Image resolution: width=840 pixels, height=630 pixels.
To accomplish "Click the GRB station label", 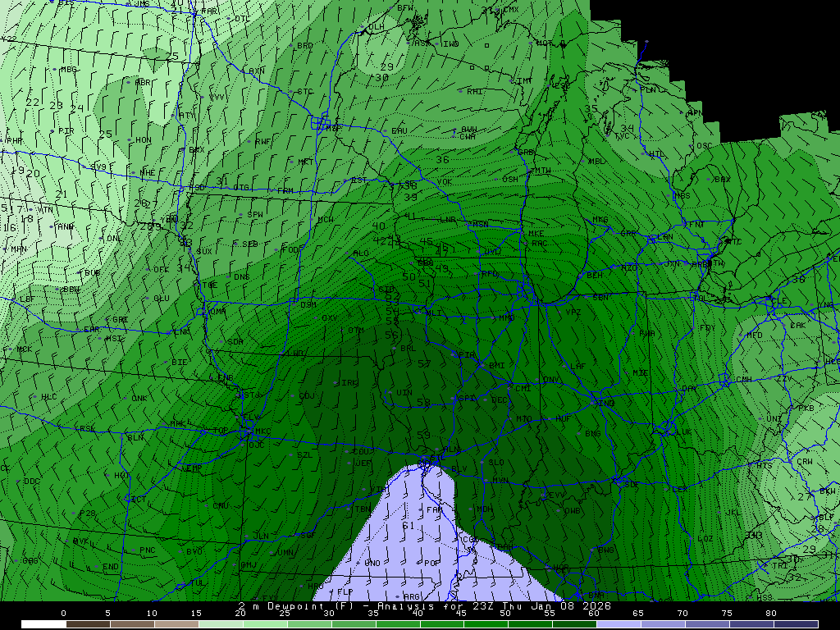I will click(x=526, y=152).
